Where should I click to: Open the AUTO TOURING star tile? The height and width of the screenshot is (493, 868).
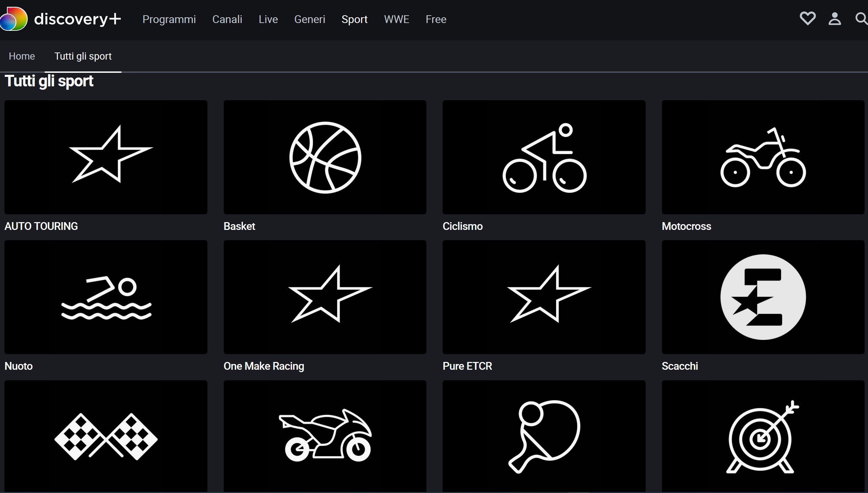(106, 157)
